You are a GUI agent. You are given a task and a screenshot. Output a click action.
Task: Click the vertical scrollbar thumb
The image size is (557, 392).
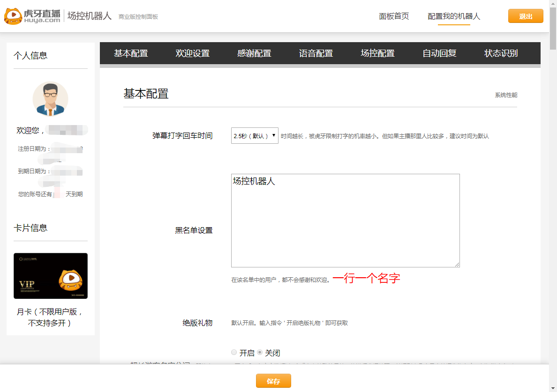click(x=553, y=29)
